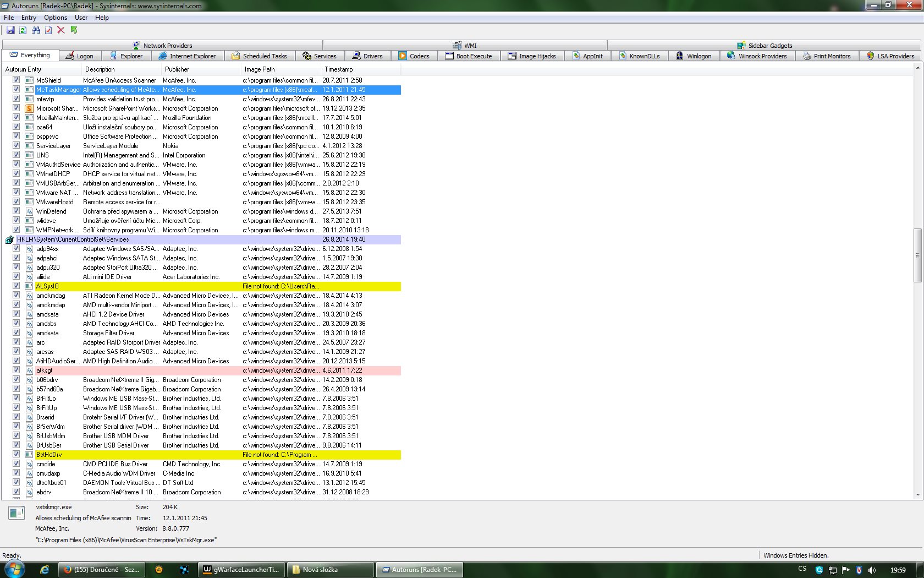This screenshot has height=578, width=924.
Task: Select the Internet Explorer tab
Action: (x=187, y=56)
